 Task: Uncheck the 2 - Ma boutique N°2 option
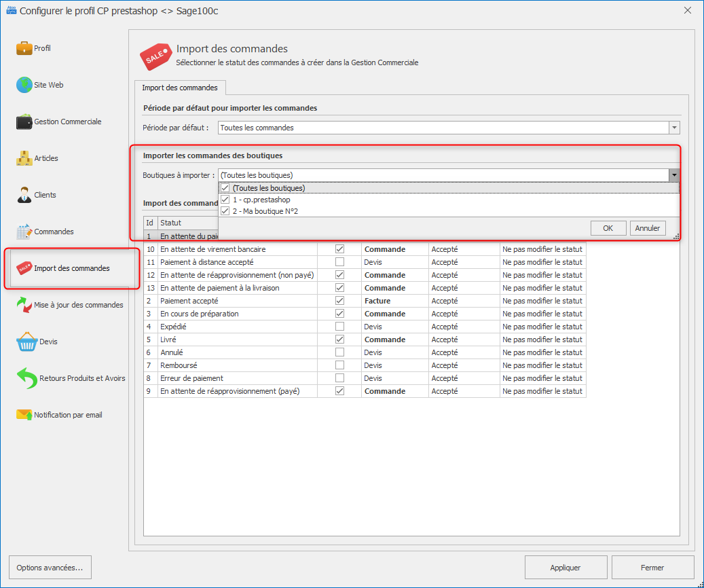click(x=225, y=211)
